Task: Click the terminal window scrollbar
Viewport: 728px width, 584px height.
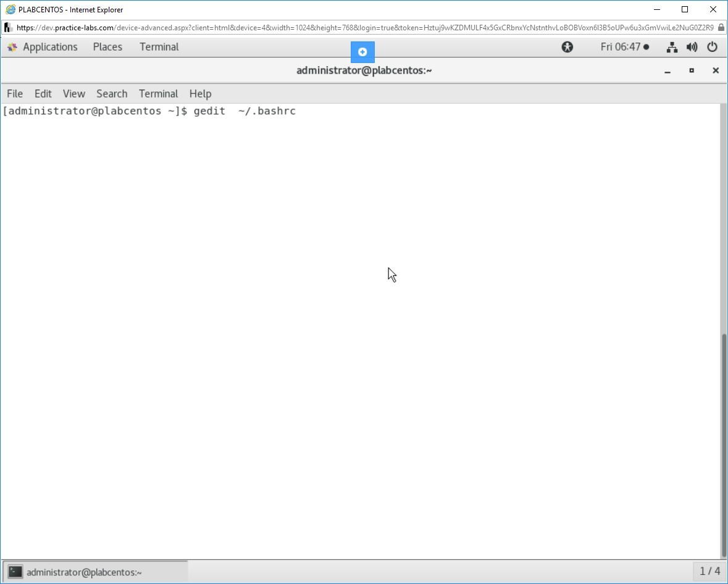Action: click(x=723, y=445)
